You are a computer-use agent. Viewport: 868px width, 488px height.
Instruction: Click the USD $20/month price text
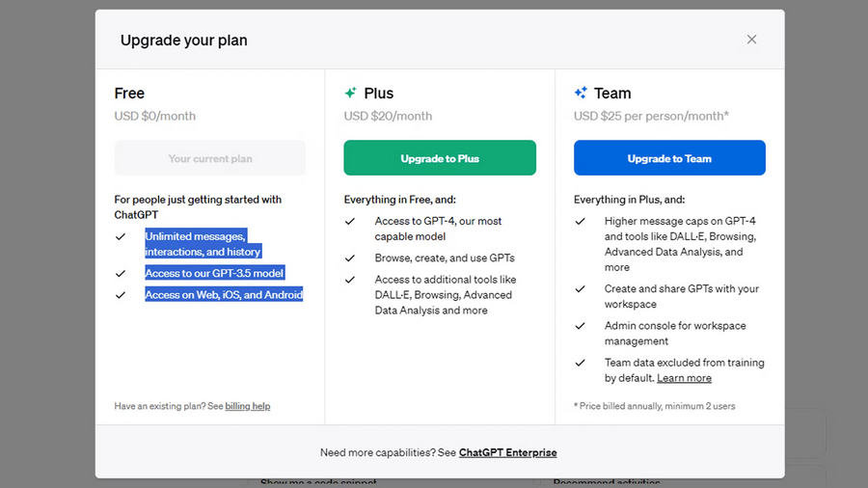tap(388, 116)
